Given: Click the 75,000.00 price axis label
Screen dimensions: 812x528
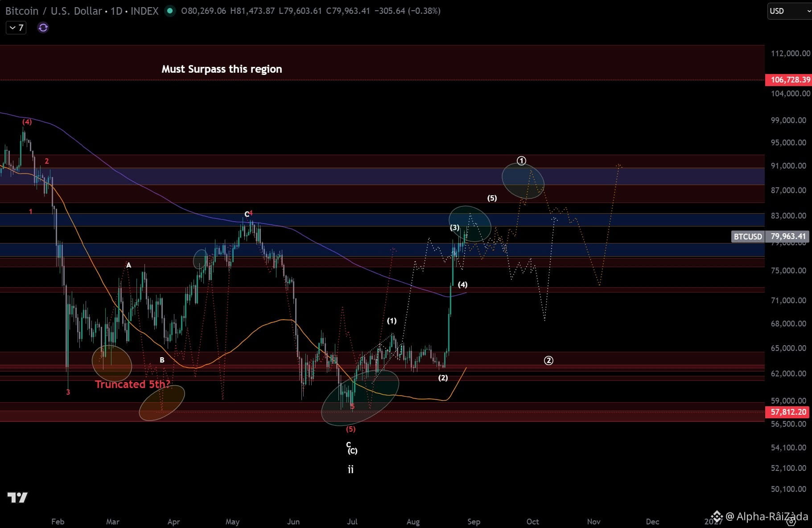Looking at the screenshot, I should coord(788,271).
